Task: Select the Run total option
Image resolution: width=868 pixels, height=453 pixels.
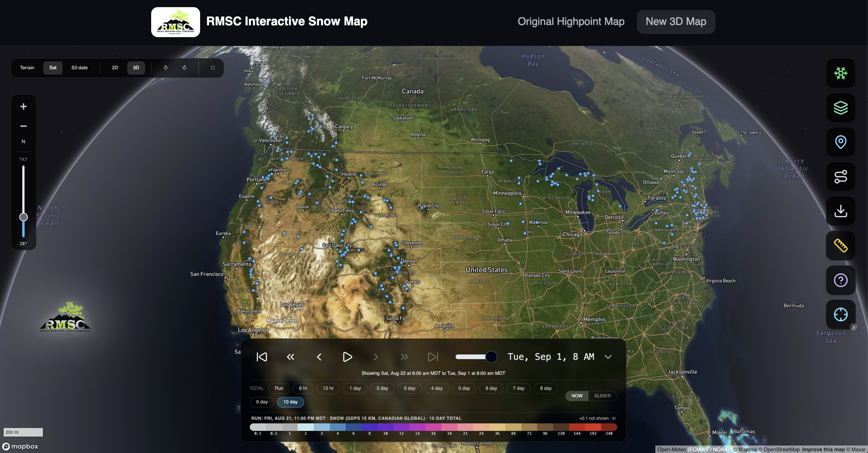Action: [x=279, y=388]
